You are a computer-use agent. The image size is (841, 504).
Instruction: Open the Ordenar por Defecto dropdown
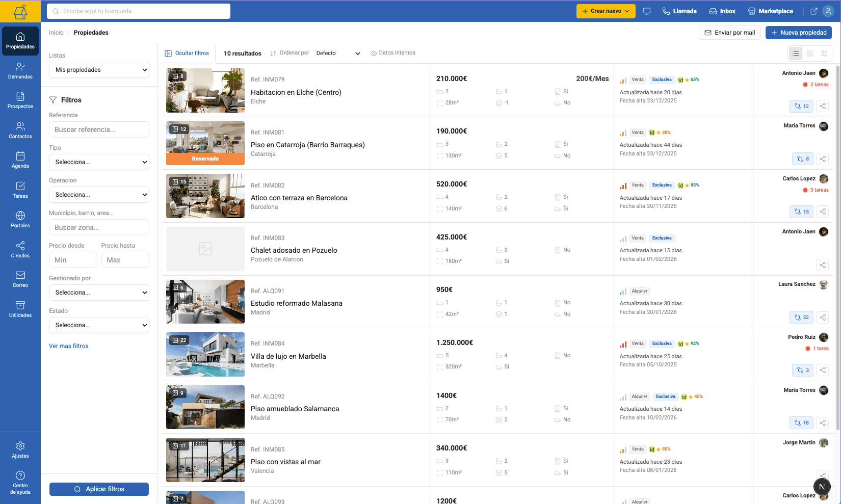337,53
